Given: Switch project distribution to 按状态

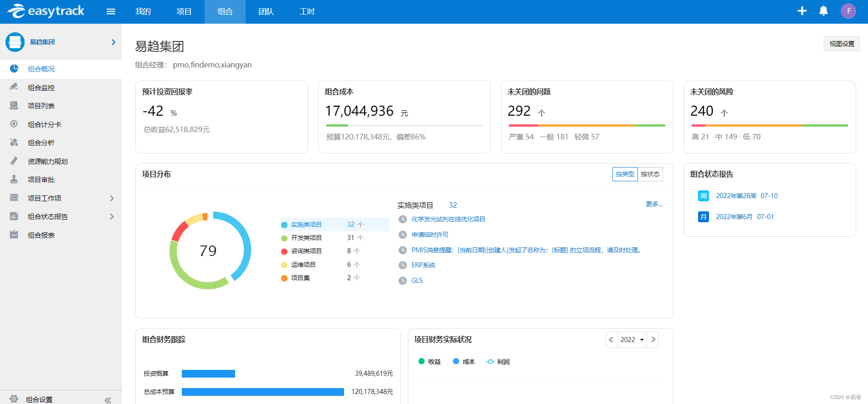Looking at the screenshot, I should (650, 174).
